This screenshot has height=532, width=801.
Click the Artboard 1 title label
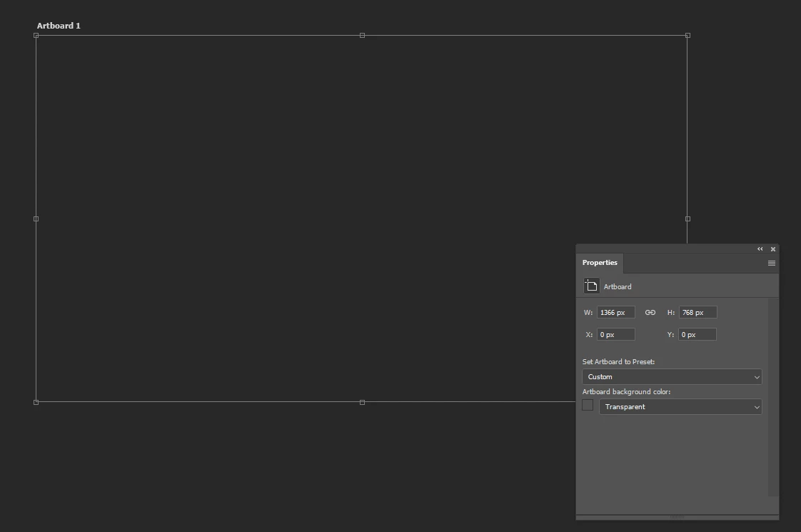tap(59, 26)
